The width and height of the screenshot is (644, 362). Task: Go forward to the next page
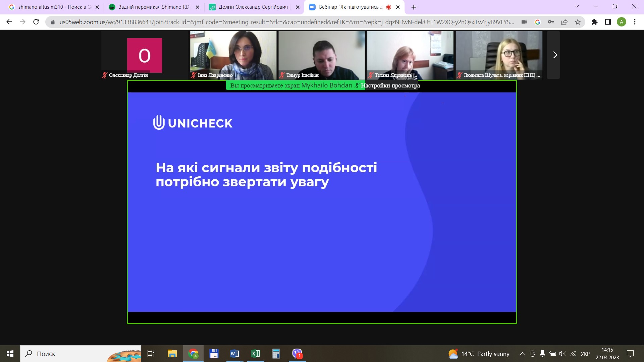(22, 22)
